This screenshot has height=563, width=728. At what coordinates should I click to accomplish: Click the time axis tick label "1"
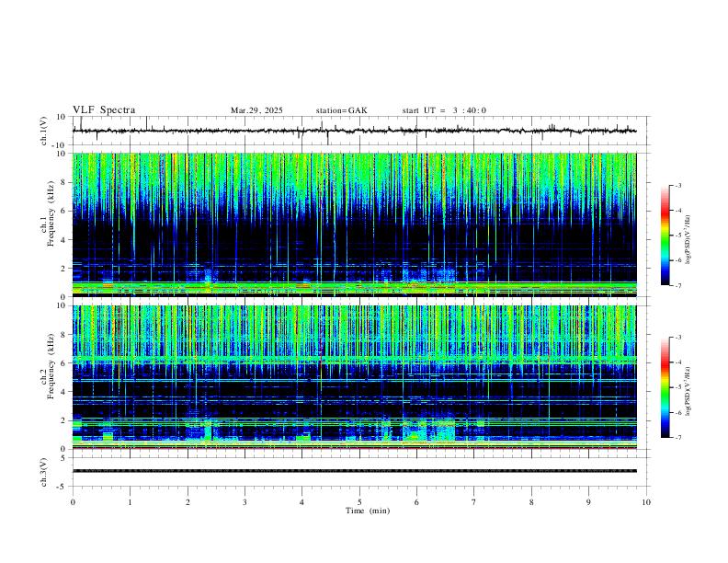[x=130, y=502]
